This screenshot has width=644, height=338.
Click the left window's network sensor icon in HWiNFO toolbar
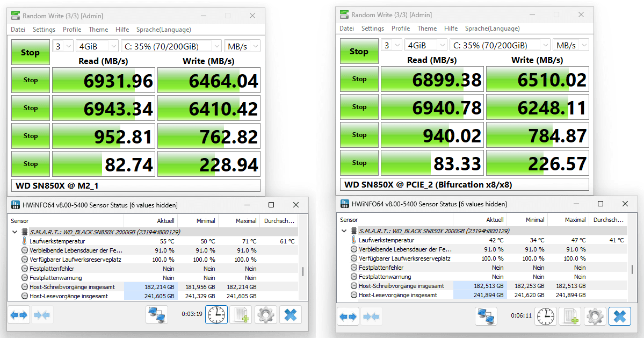156,315
